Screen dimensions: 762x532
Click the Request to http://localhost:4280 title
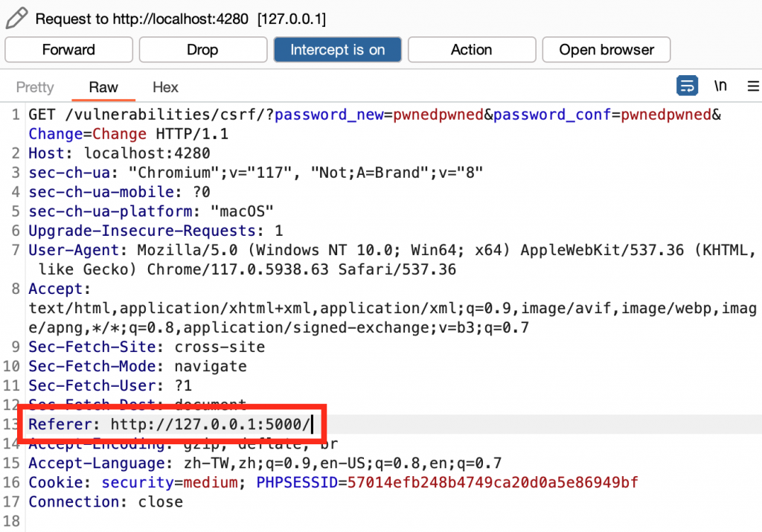point(181,19)
